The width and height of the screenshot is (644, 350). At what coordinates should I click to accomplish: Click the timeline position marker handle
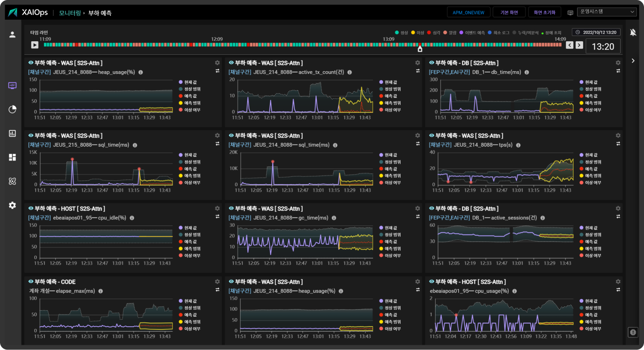420,48
